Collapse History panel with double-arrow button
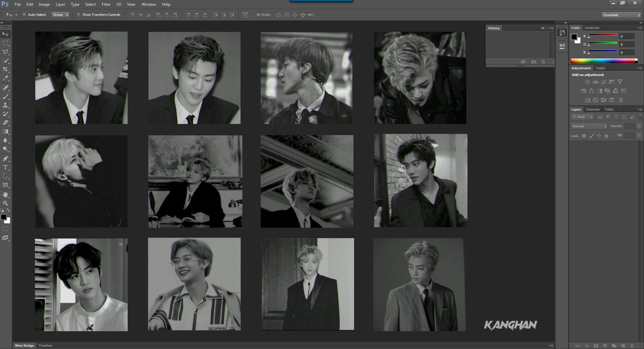 (543, 28)
